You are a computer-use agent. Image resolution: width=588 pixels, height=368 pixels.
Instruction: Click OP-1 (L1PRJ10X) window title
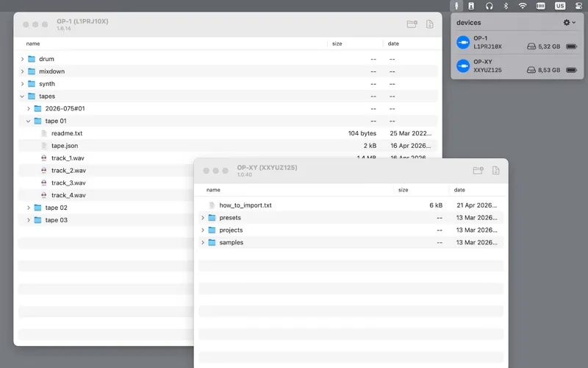click(82, 21)
